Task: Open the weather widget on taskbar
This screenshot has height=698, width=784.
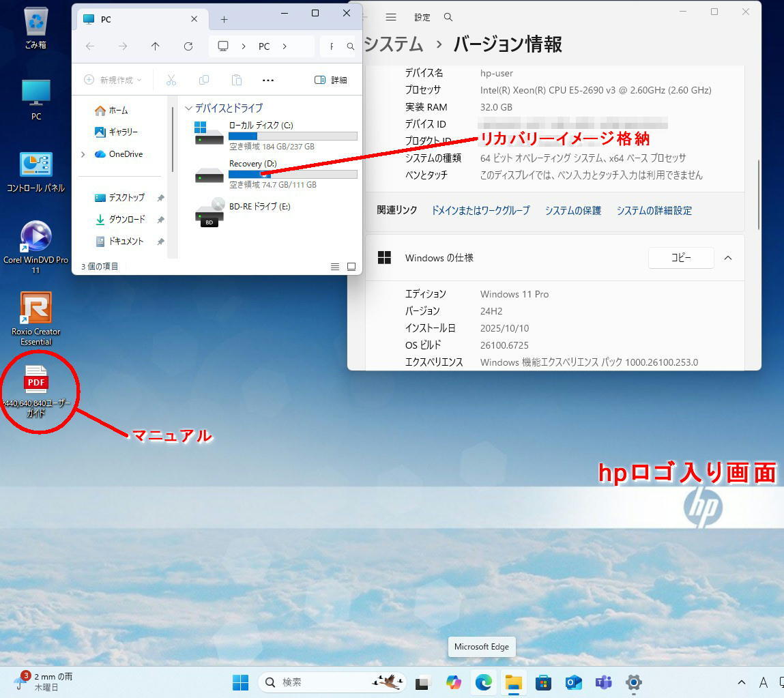Action: [x=44, y=682]
